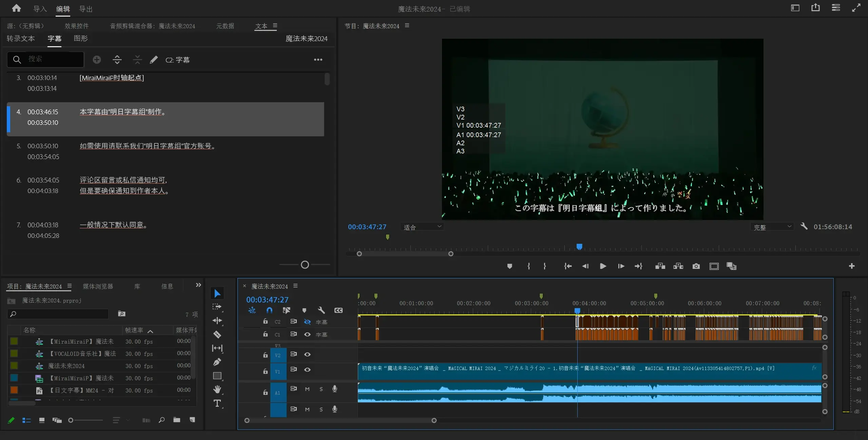This screenshot has height=440, width=868.
Task: Select the Rectangle tool
Action: [217, 376]
